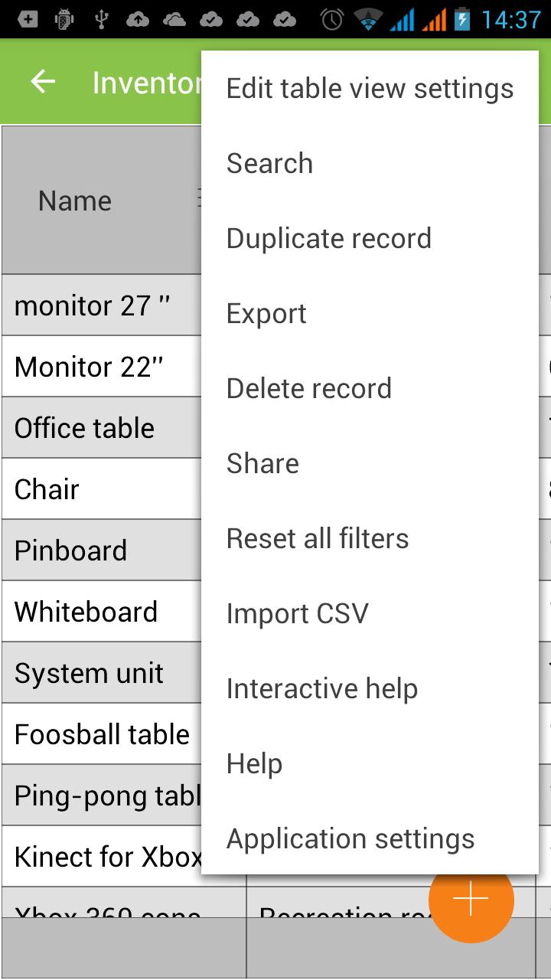This screenshot has width=551, height=980.
Task: Tap the alarm clock status bar icon
Action: [332, 19]
